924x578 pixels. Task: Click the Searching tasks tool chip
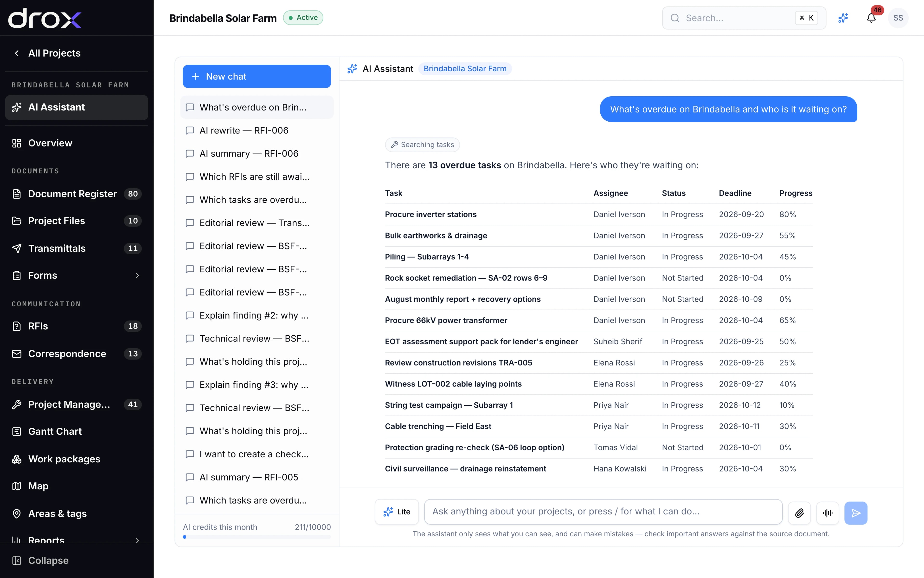pyautogui.click(x=422, y=144)
